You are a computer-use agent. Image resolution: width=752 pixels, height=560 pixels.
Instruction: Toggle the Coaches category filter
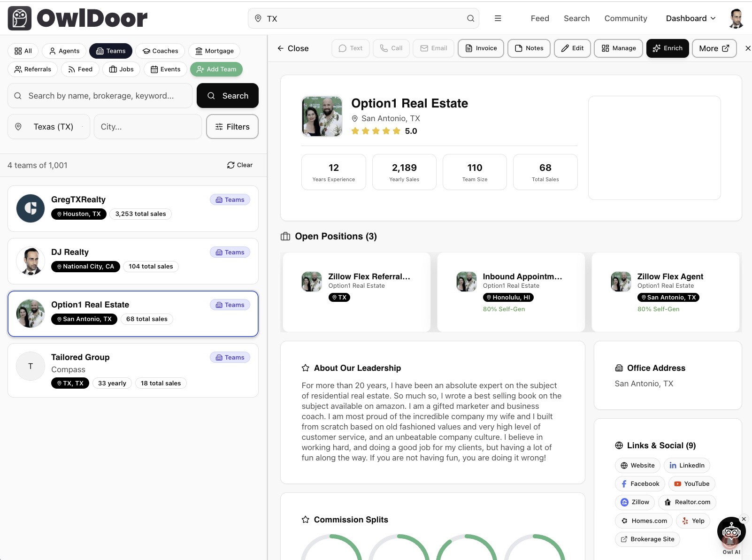point(160,51)
